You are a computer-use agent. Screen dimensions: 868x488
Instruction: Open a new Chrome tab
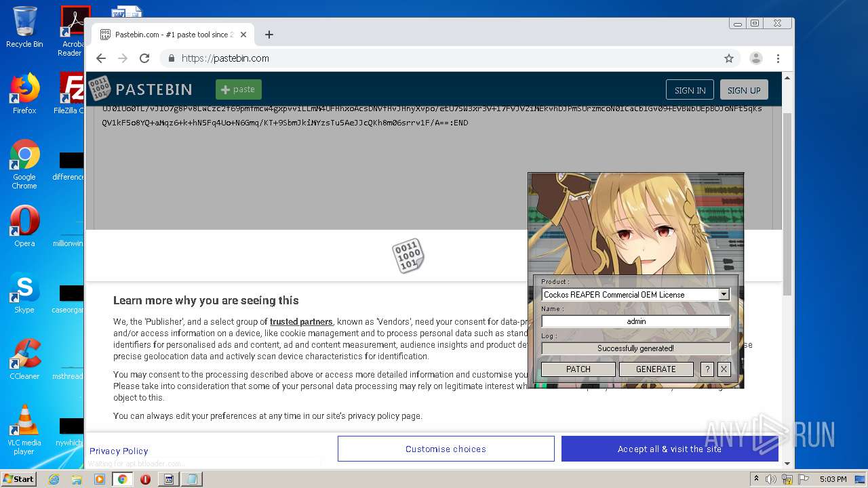click(269, 35)
